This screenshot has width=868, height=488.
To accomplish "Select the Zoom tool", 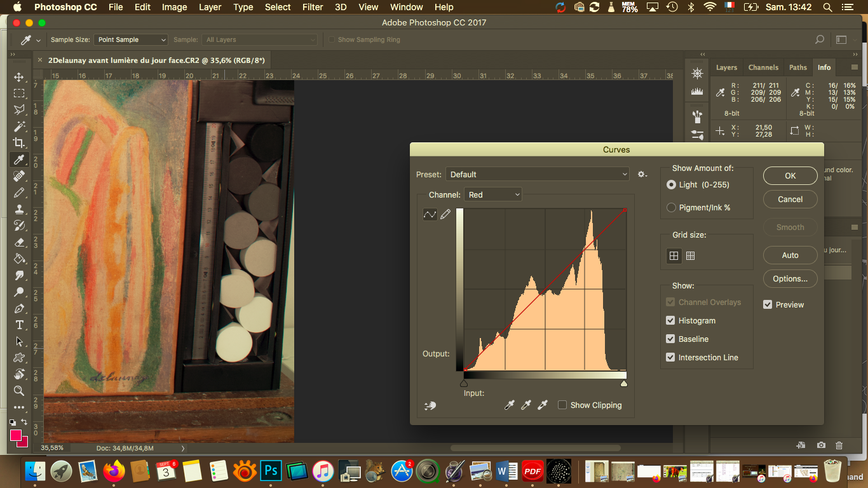I will tap(19, 391).
